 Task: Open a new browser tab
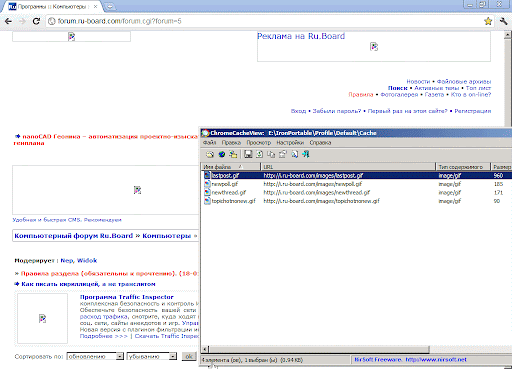point(109,6)
